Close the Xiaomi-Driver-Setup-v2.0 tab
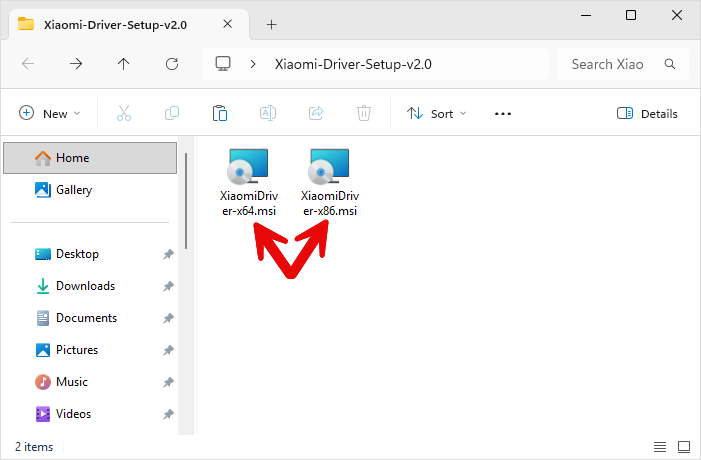Screen dimensions: 701x460 point(228,24)
